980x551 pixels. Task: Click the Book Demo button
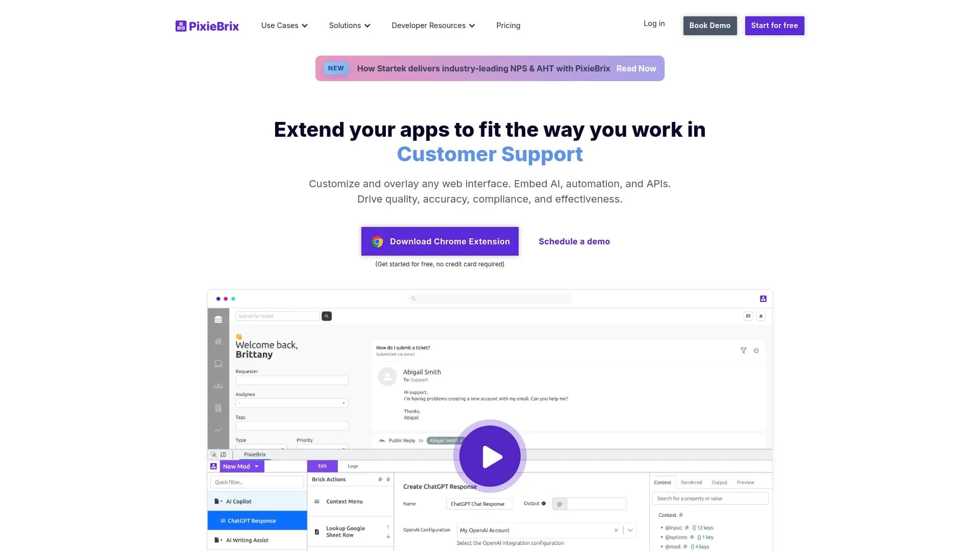710,26
